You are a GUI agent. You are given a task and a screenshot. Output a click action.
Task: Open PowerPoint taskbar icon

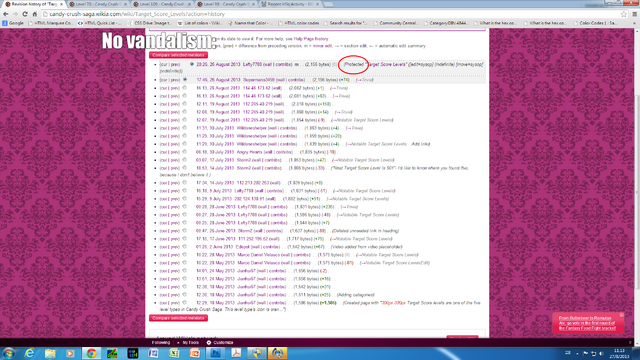point(195,353)
